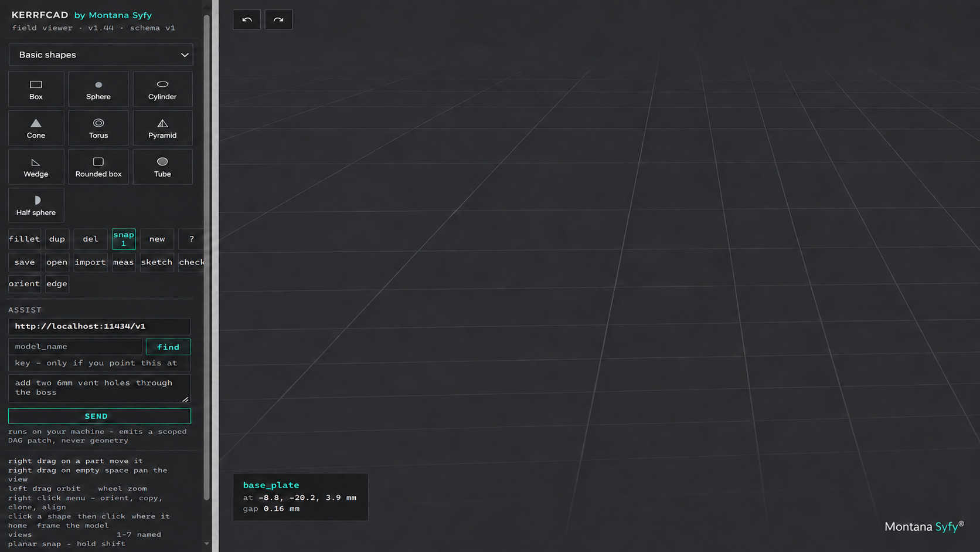This screenshot has width=980, height=552.
Task: Click the vent holes prompt textarea
Action: pos(100,388)
